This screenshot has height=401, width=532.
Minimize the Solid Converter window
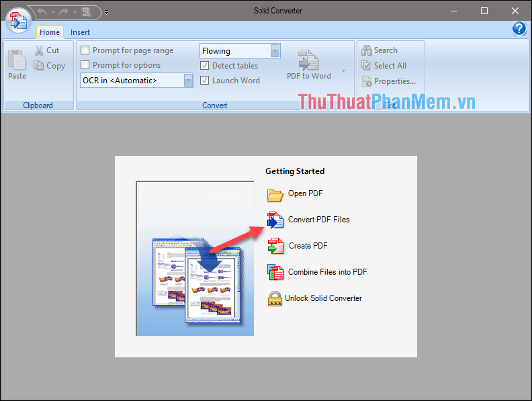[x=454, y=11]
